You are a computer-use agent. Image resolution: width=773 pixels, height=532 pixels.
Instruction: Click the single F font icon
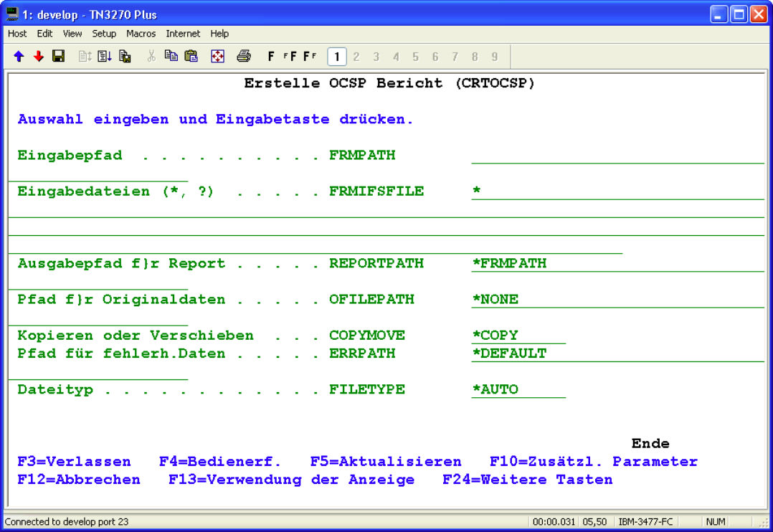[x=271, y=57]
